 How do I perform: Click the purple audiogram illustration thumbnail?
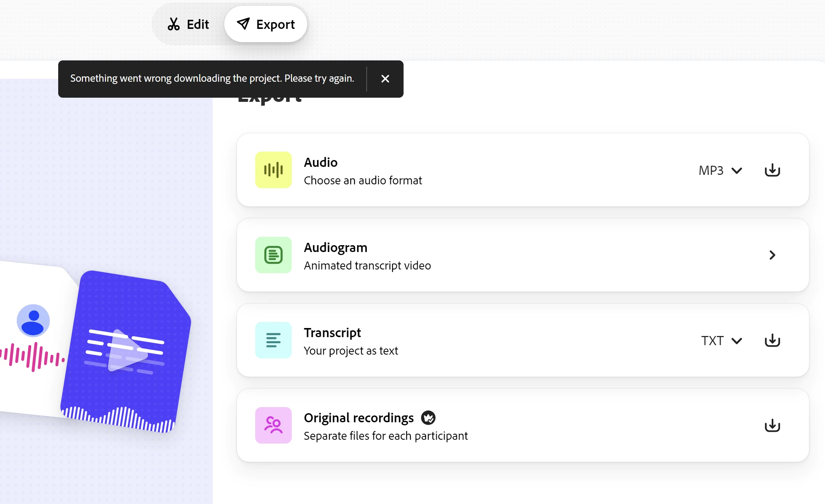126,352
